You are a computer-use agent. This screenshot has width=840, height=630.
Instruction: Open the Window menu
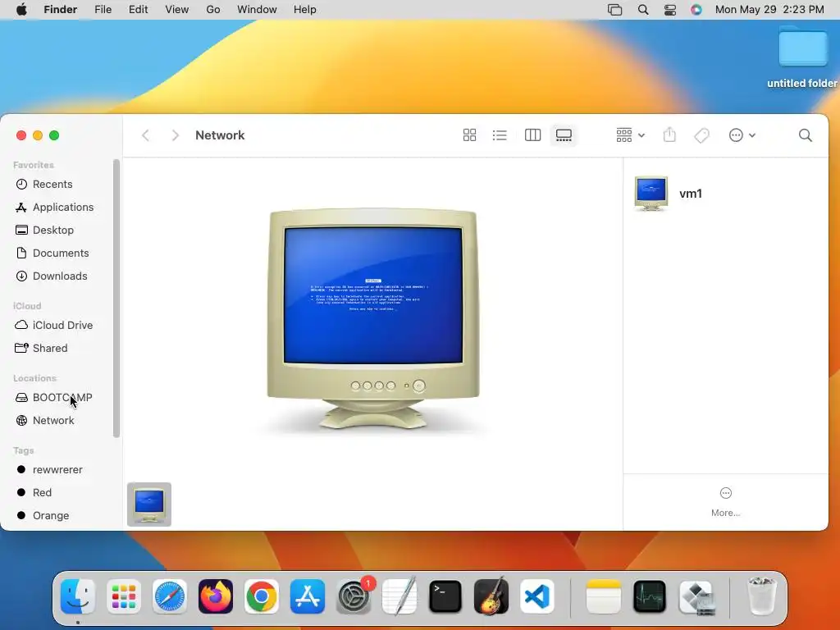click(x=257, y=10)
